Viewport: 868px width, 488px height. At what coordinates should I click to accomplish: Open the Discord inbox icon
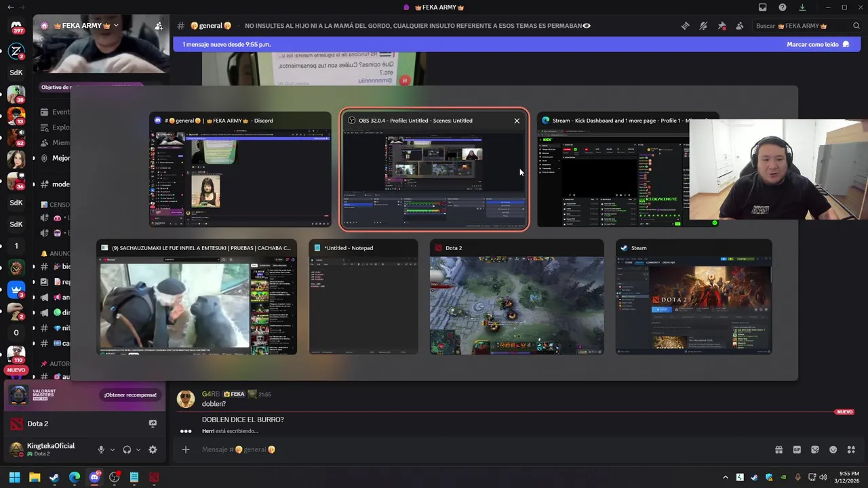coord(763,7)
